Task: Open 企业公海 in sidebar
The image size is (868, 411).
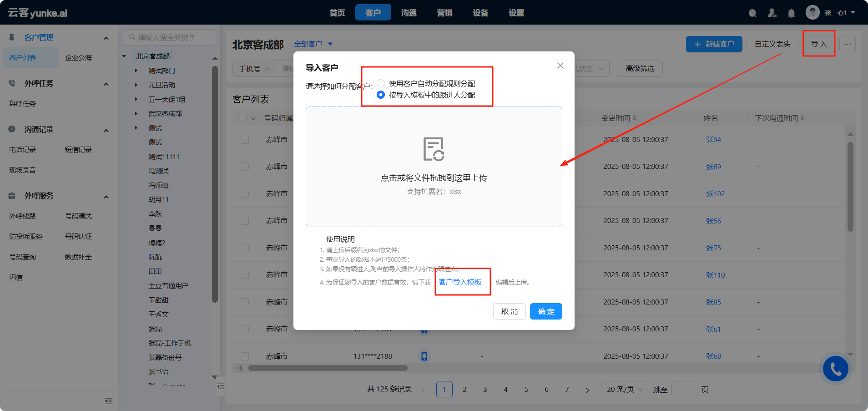Action: point(78,58)
